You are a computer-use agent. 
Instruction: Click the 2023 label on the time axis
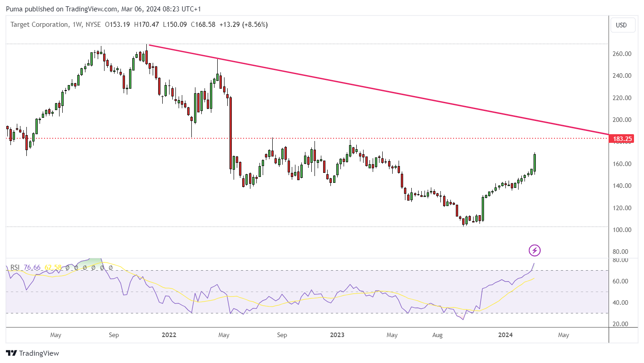point(337,335)
